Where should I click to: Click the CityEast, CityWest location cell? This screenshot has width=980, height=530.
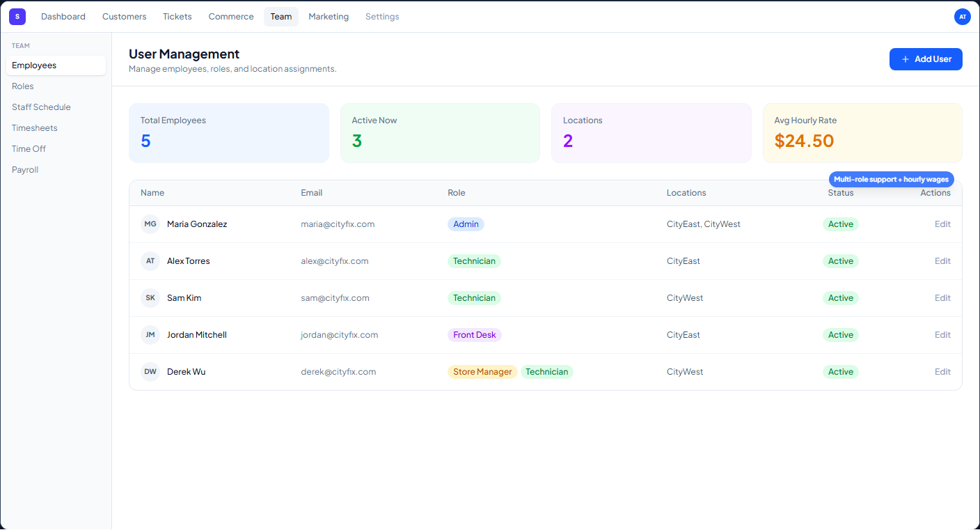click(704, 224)
